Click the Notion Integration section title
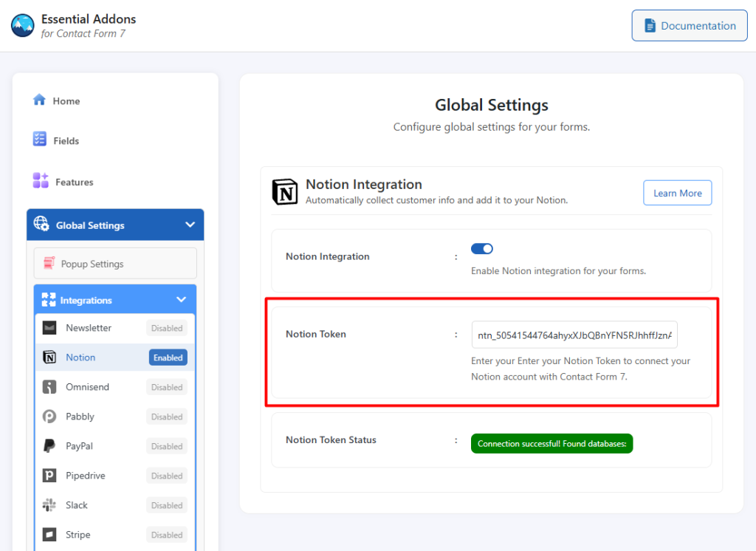The image size is (756, 551). click(363, 185)
